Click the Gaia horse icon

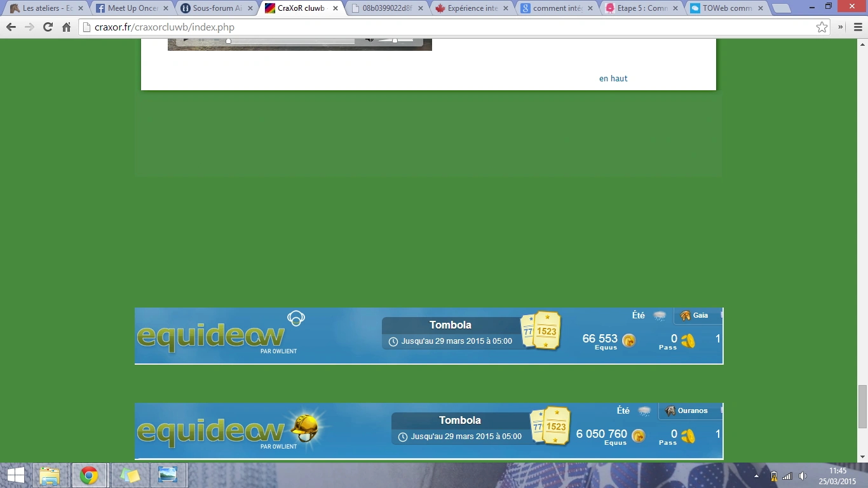(685, 316)
